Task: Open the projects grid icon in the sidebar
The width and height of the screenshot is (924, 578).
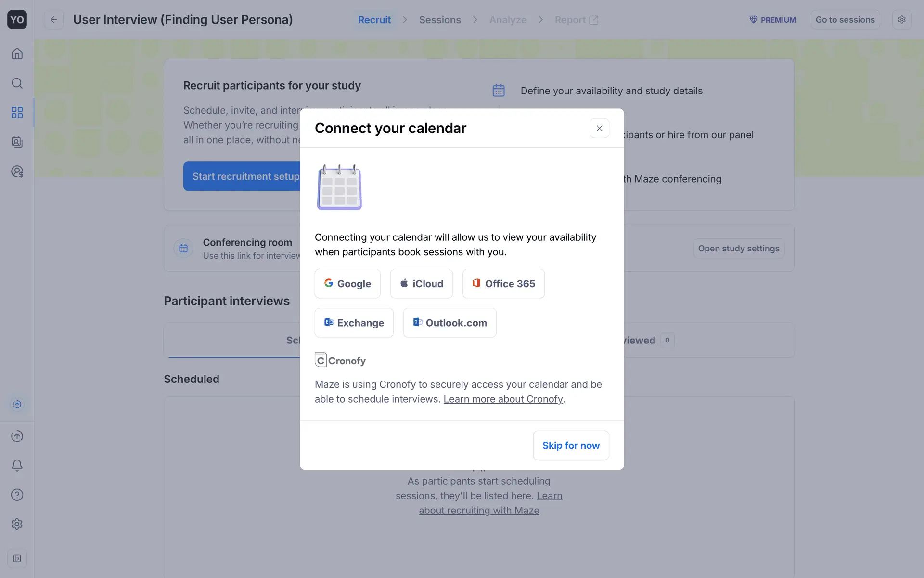Action: 17,113
